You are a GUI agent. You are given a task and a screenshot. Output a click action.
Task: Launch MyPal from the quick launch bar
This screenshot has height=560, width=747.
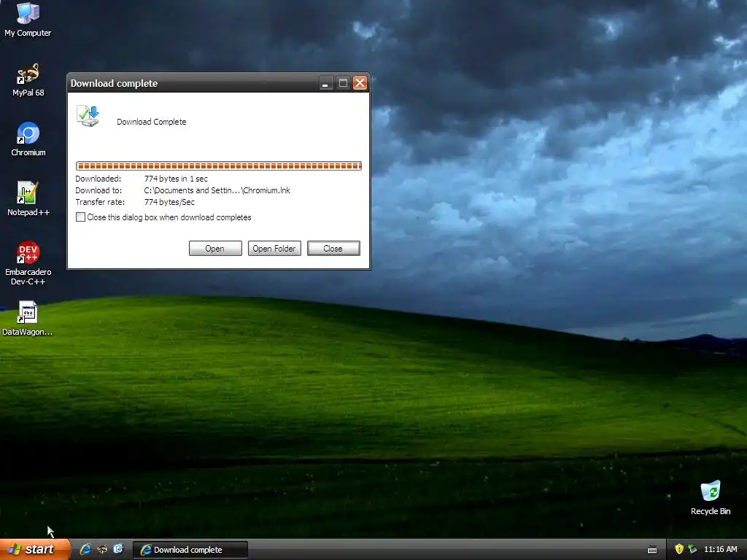[x=102, y=549]
